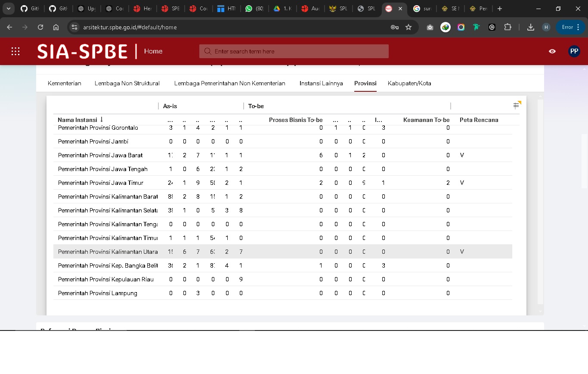This screenshot has height=374, width=588.
Task: Select the Pemerintah Provinsi Jawa Barat row
Action: [x=100, y=155]
